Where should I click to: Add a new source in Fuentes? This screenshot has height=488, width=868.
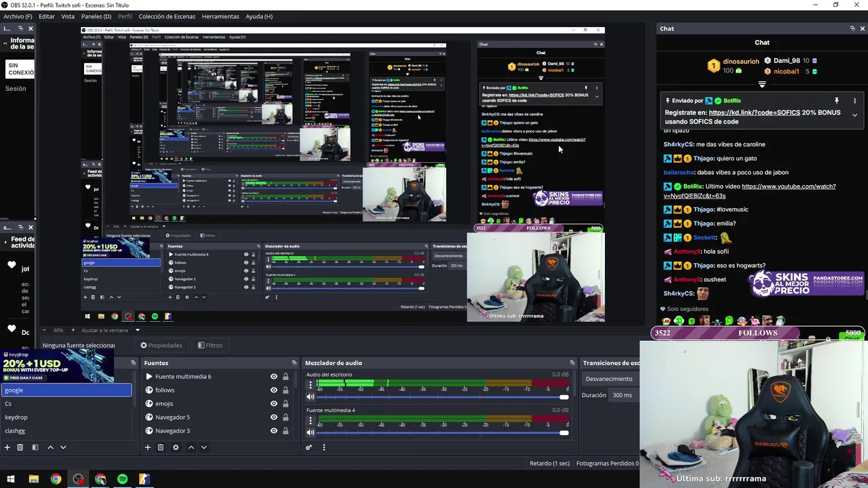coord(147,447)
